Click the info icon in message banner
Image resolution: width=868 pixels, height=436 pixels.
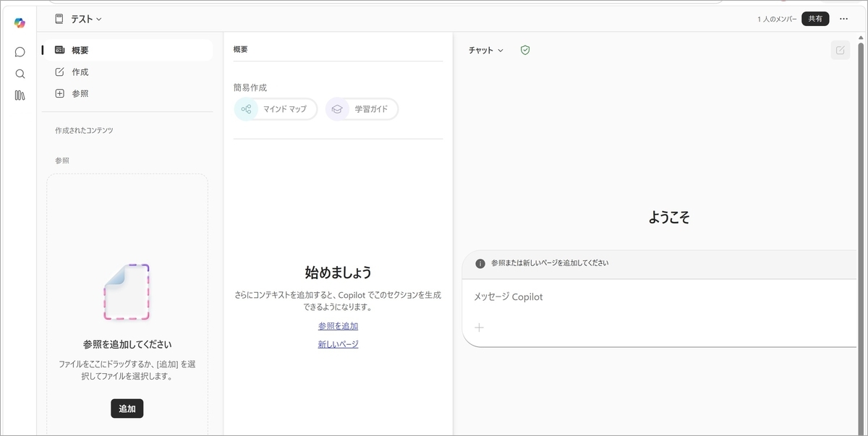[x=480, y=263]
